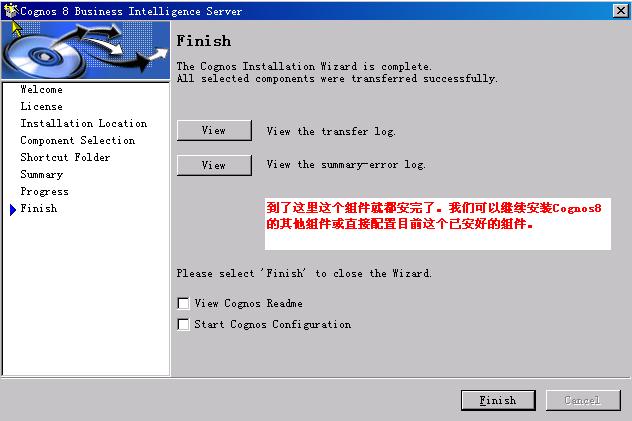632x421 pixels.
Task: Enable the View Cognos Readme checkbox
Action: 183,303
